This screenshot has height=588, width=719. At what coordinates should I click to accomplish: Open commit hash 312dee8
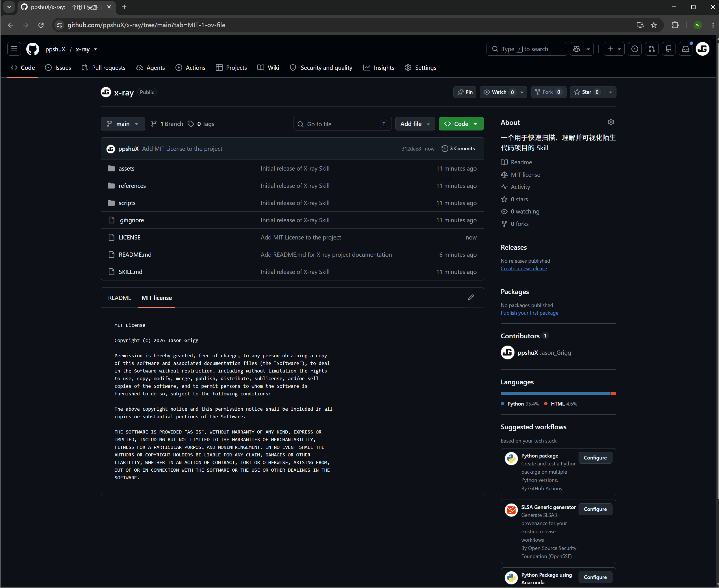(411, 149)
